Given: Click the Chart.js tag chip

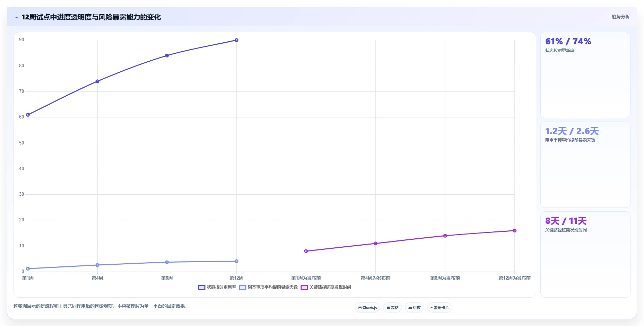Looking at the screenshot, I should 367,308.
